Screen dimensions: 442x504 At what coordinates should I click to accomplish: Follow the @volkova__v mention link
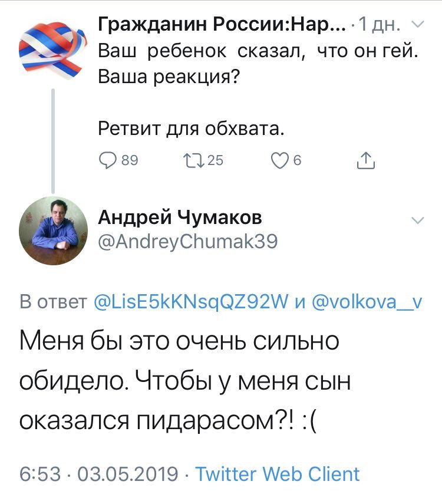tap(366, 302)
